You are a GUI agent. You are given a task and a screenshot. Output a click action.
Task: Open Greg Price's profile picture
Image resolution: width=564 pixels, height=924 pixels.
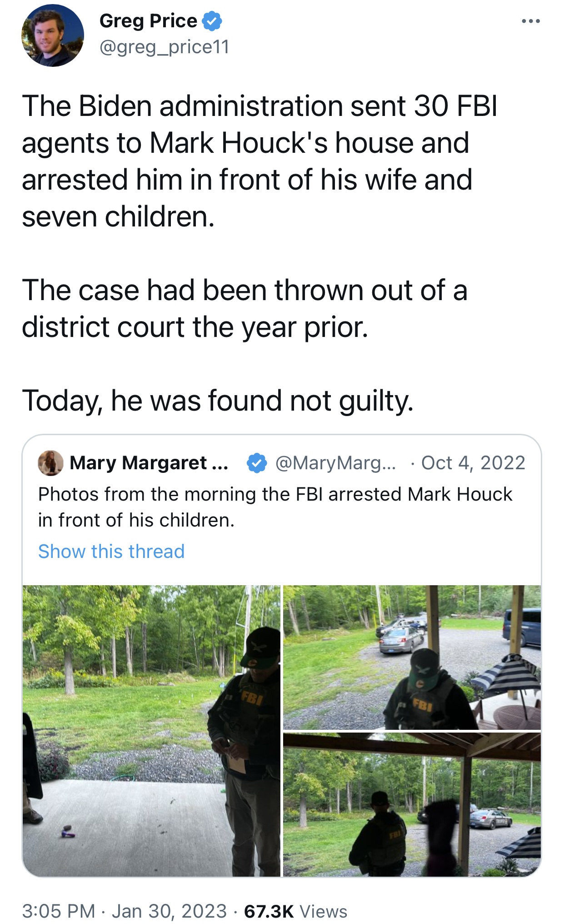(x=52, y=35)
